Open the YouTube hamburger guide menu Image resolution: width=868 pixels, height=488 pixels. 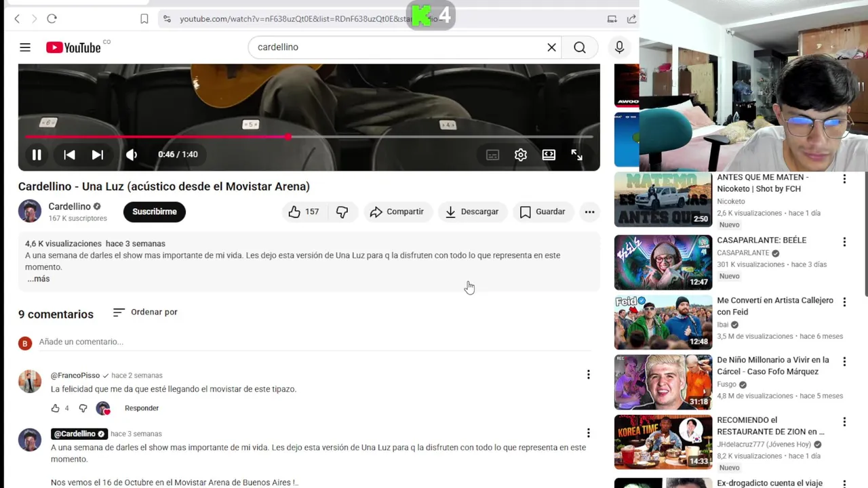coord(25,47)
